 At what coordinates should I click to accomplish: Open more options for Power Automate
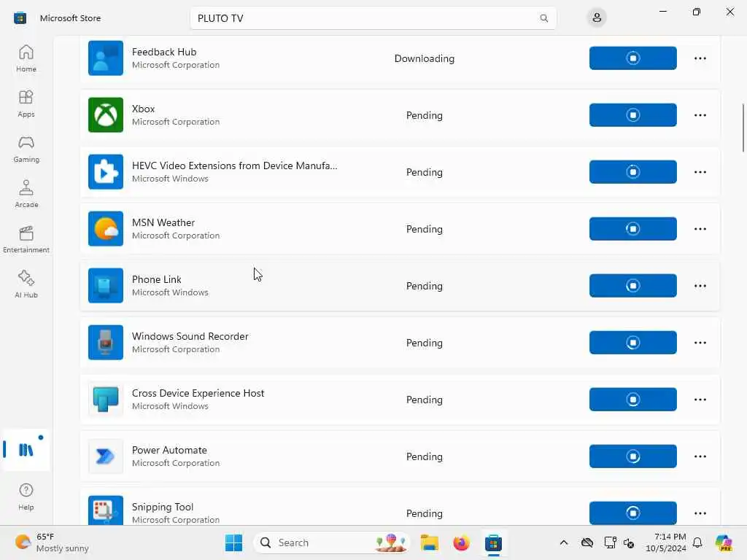700,456
